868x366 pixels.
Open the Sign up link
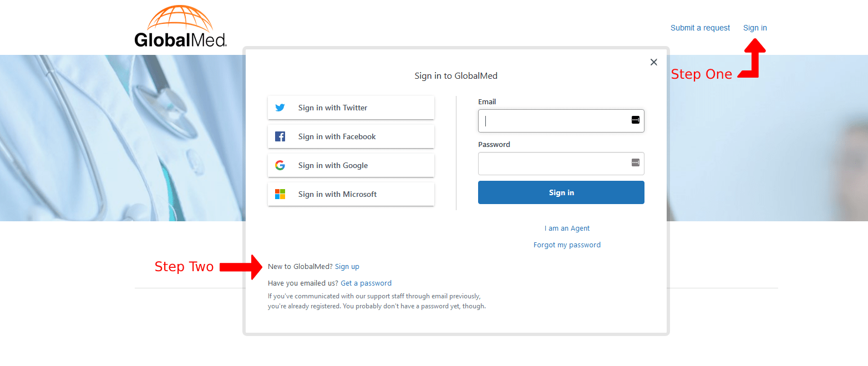click(x=347, y=266)
